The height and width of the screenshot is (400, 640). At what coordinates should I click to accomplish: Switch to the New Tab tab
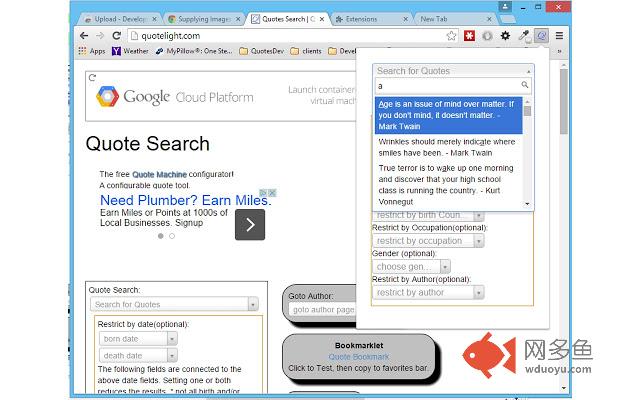coord(454,19)
